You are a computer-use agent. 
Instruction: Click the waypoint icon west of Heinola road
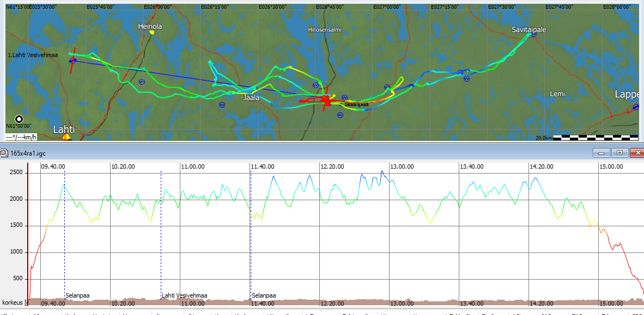point(142,82)
